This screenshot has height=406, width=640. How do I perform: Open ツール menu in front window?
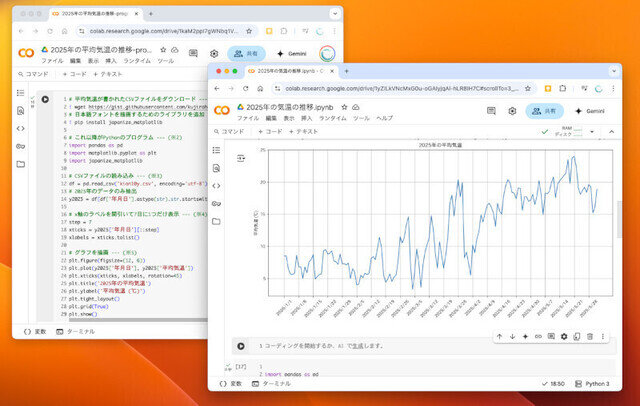pos(361,118)
